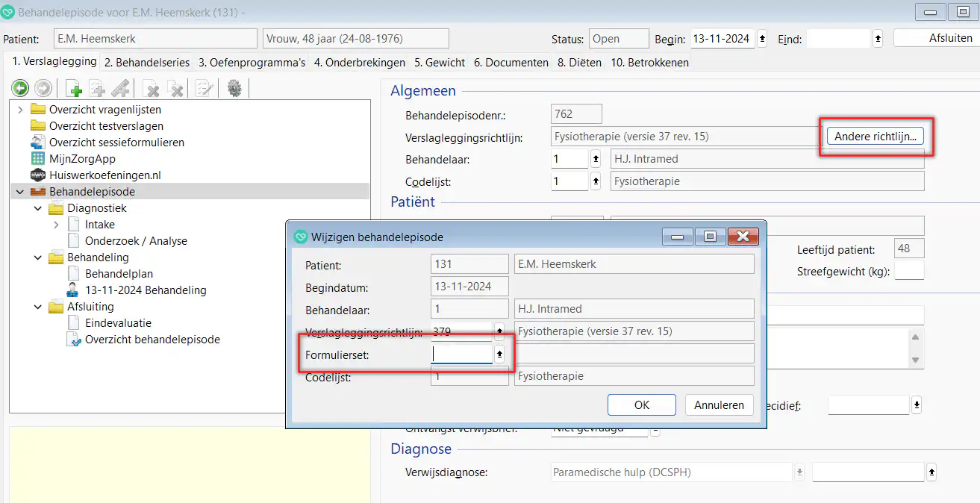The width and height of the screenshot is (980, 503).
Task: Click the MijnZorgApp grid icon
Action: tap(38, 159)
